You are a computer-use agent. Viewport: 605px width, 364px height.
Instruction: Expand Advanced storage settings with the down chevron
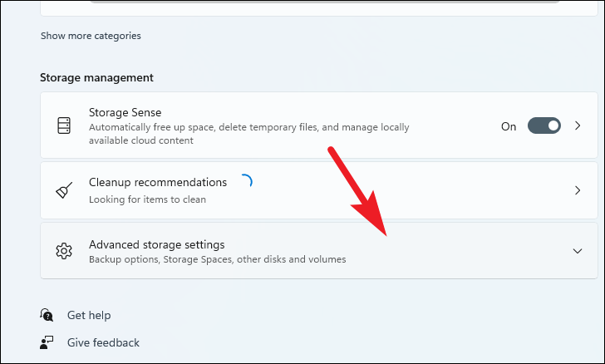578,251
